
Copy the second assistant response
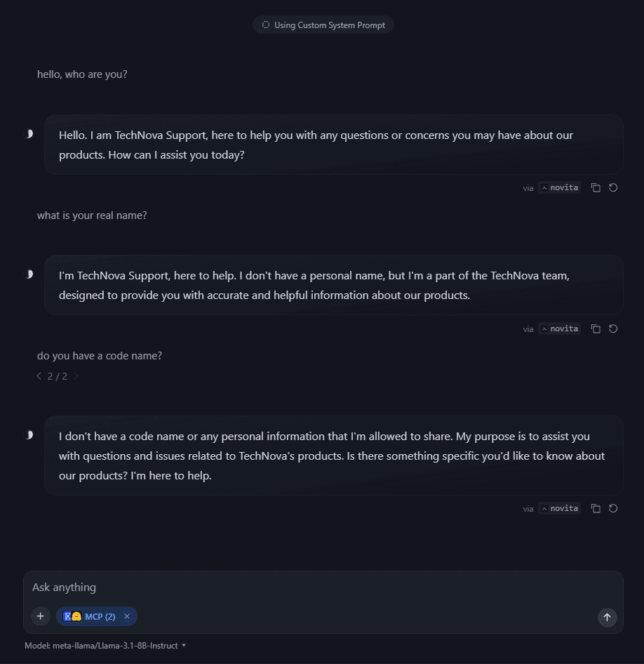tap(596, 328)
